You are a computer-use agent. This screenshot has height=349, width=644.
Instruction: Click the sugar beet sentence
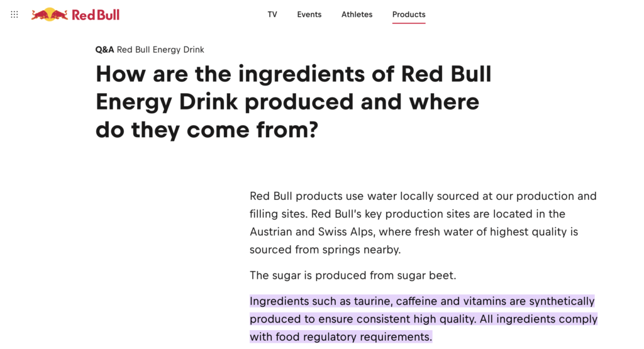[353, 275]
